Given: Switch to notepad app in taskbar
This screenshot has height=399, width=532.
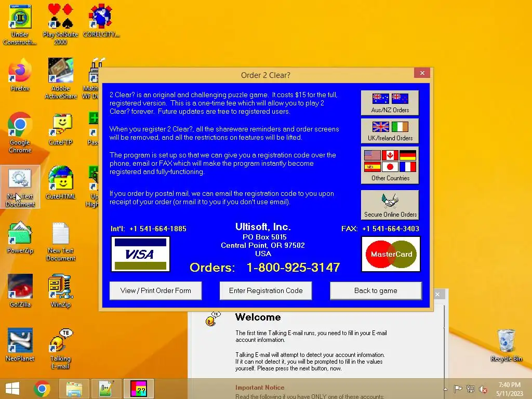Looking at the screenshot, I should pos(106,389).
